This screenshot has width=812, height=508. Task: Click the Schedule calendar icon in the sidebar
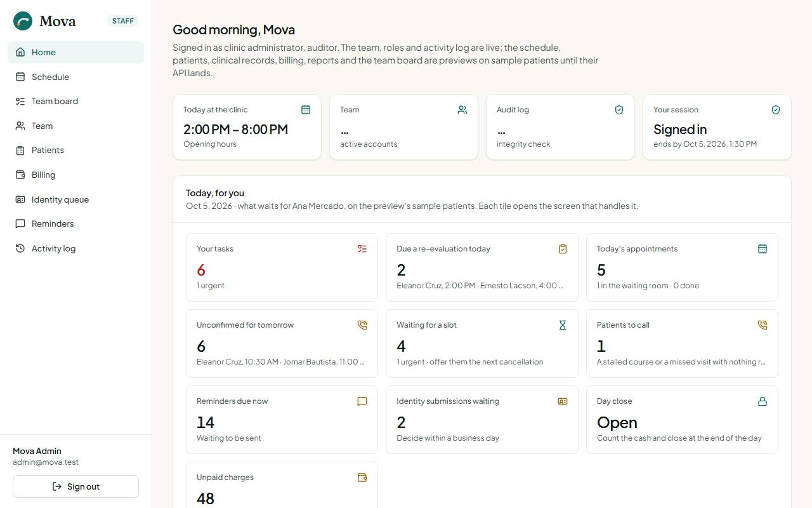pyautogui.click(x=20, y=77)
